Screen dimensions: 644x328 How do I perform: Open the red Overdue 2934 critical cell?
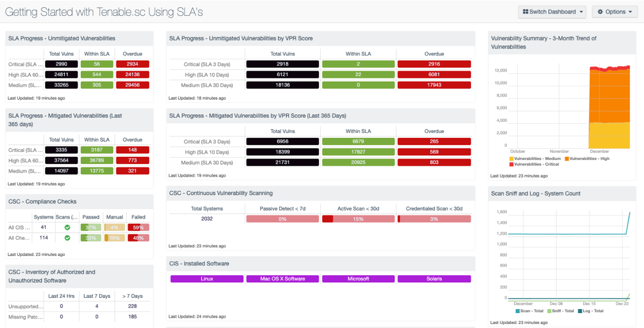pyautogui.click(x=132, y=64)
